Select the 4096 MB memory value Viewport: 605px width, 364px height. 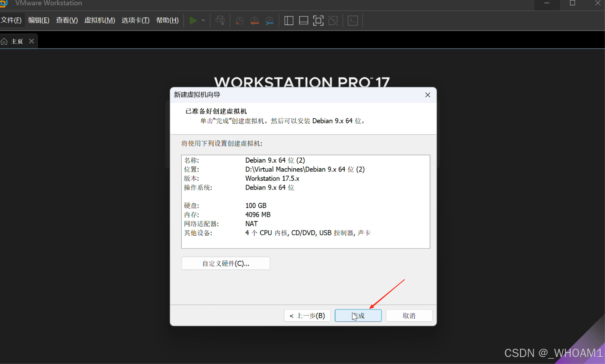258,215
